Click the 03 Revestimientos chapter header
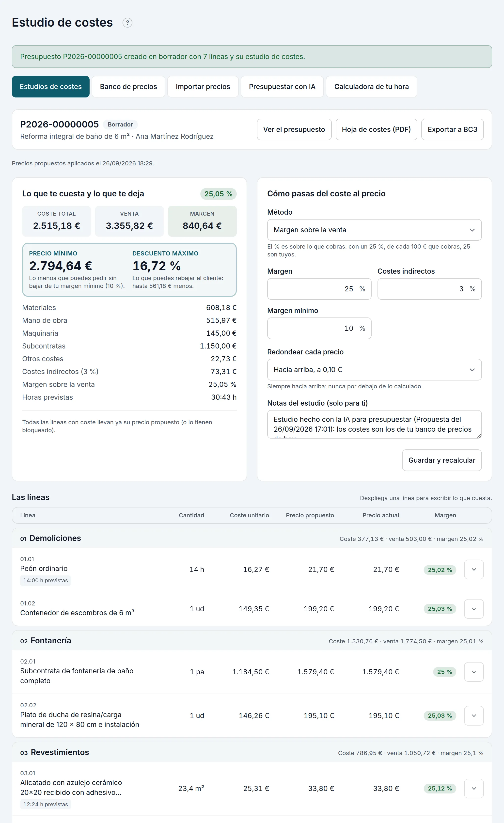504x823 pixels. [x=252, y=753]
